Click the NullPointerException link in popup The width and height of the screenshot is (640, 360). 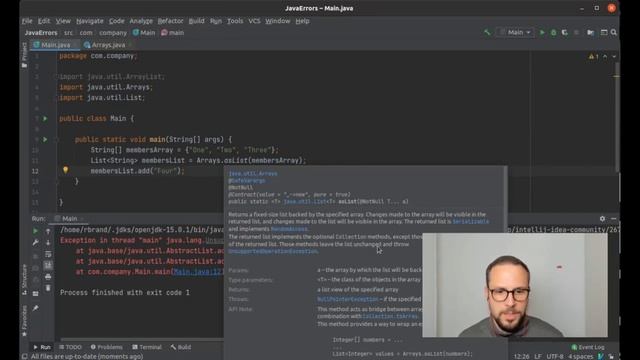pos(348,299)
